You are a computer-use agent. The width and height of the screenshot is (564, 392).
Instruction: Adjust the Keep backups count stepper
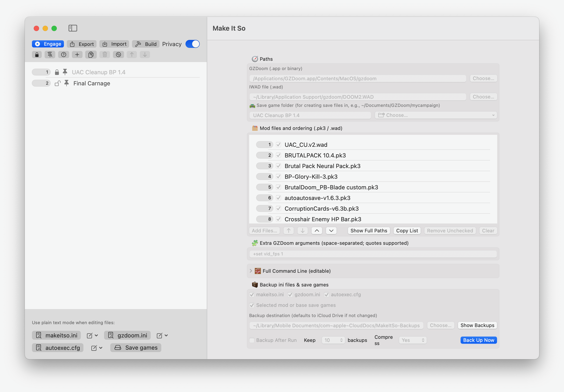pyautogui.click(x=341, y=340)
